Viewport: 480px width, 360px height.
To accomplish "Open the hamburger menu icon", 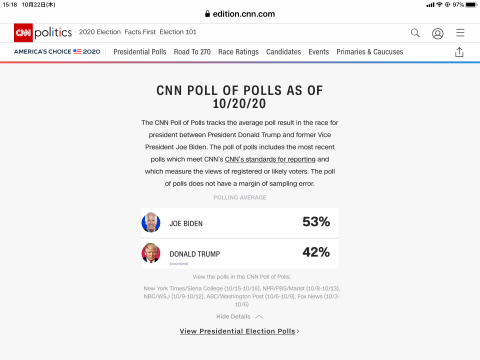I will 460,33.
